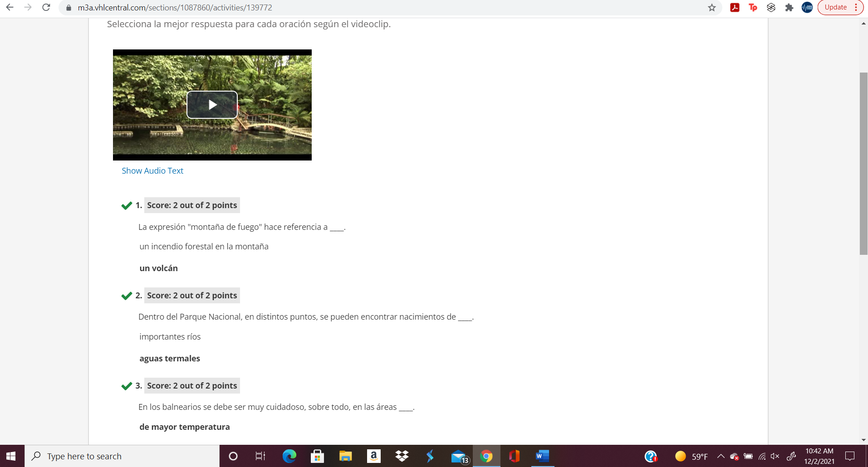This screenshot has height=467, width=868.
Task: Open the 59°F weather widget
Action: point(691,457)
